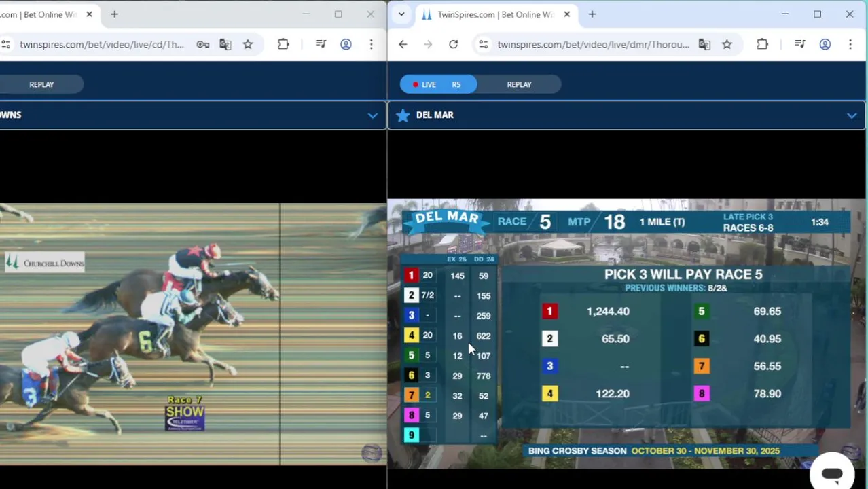Switch to REPLAY in right window
The width and height of the screenshot is (868, 489).
(519, 84)
